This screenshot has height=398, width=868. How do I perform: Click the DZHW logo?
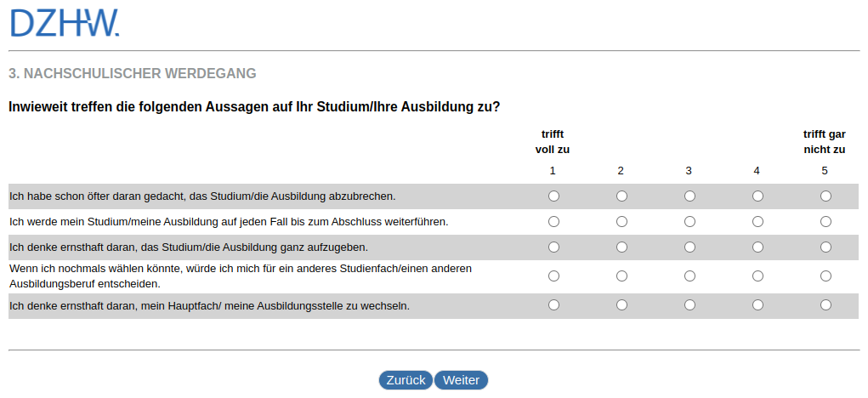pos(65,23)
